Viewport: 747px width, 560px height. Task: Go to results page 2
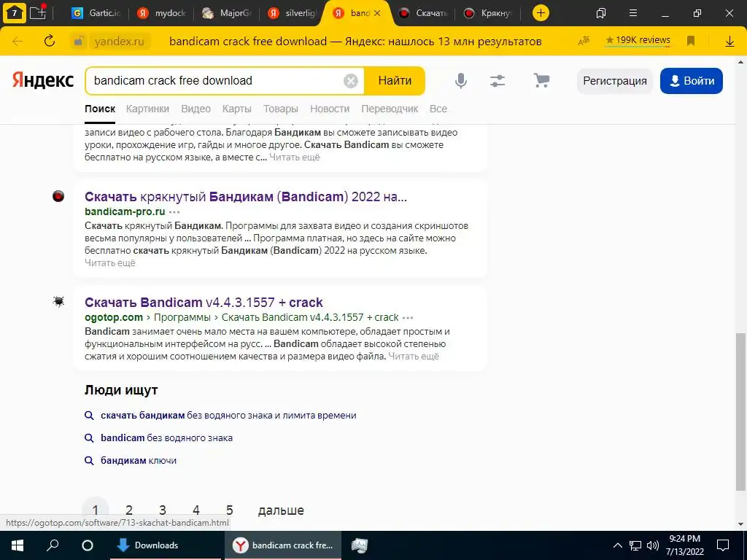click(x=128, y=510)
